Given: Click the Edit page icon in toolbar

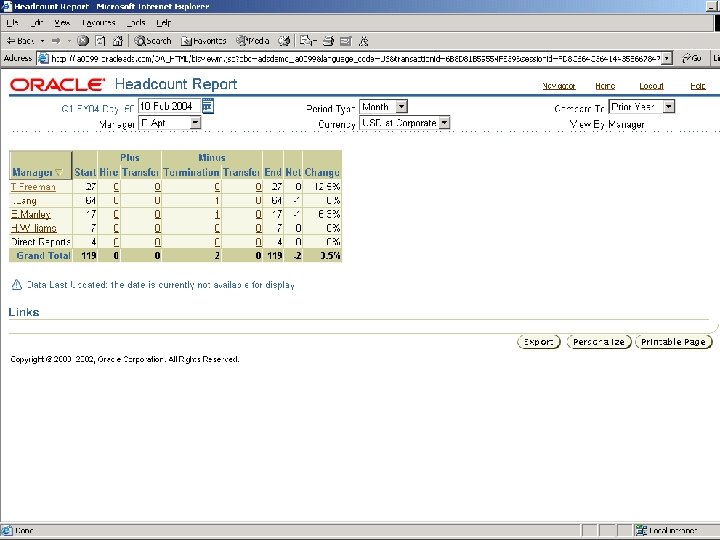Looking at the screenshot, I should [x=346, y=41].
